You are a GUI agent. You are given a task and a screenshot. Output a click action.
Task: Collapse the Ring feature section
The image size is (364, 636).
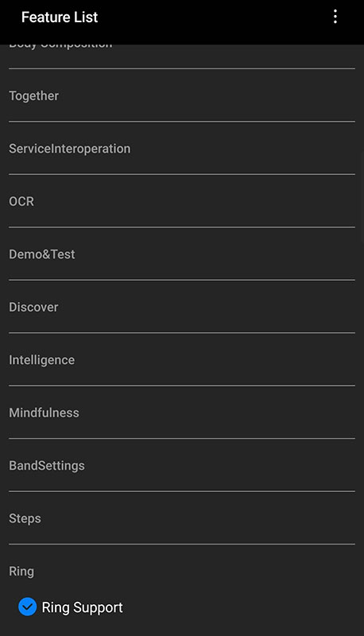click(182, 571)
